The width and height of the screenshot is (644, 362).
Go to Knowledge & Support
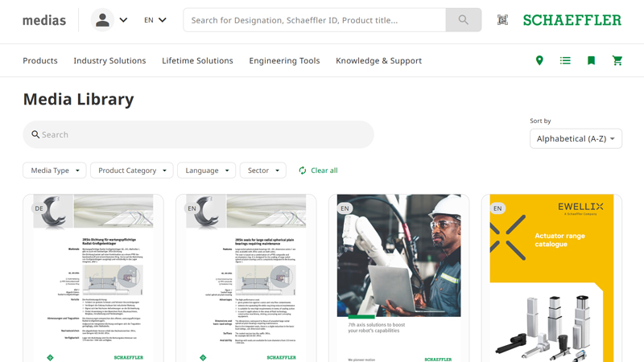pos(378,60)
